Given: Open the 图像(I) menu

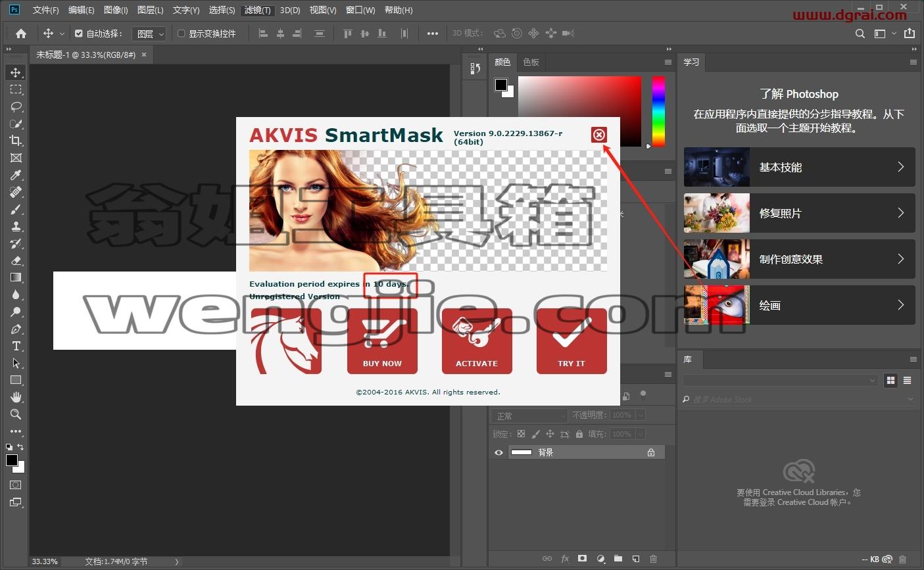Looking at the screenshot, I should click(116, 10).
